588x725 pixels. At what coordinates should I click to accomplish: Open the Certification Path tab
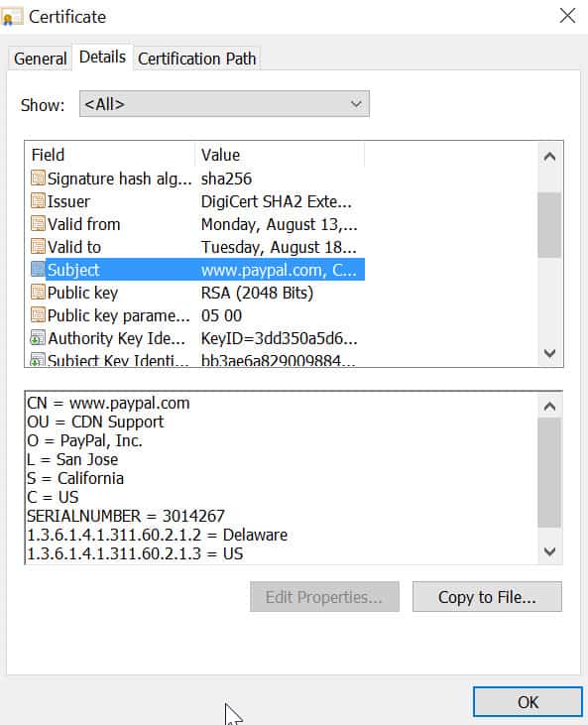197,59
